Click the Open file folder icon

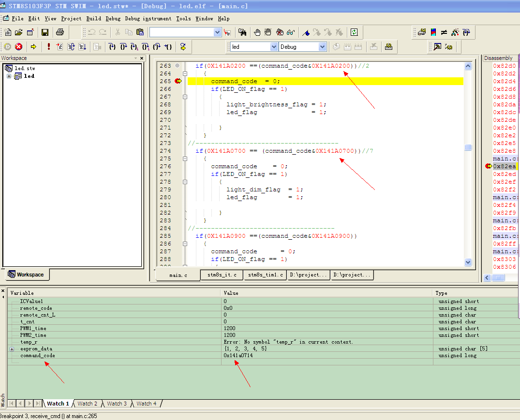18,32
